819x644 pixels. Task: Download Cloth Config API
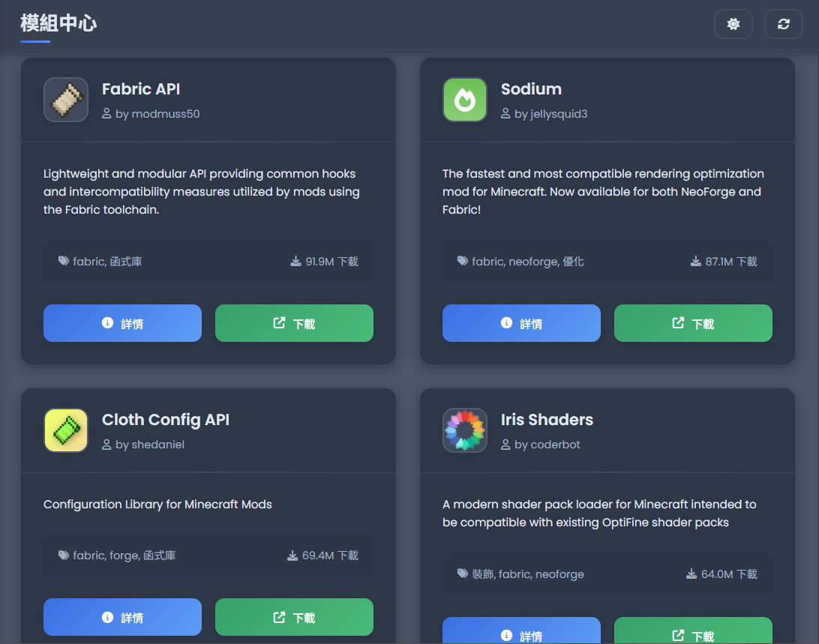(294, 617)
